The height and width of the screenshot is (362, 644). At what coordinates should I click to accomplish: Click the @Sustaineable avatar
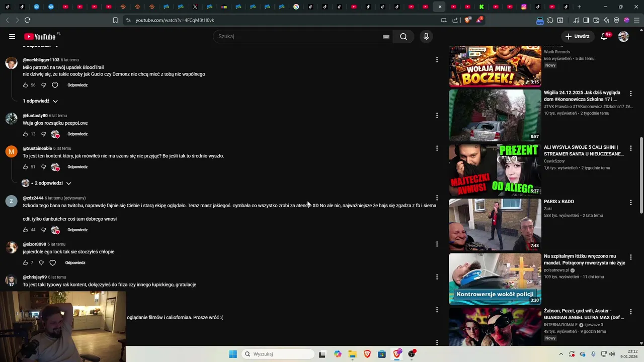[x=11, y=151]
